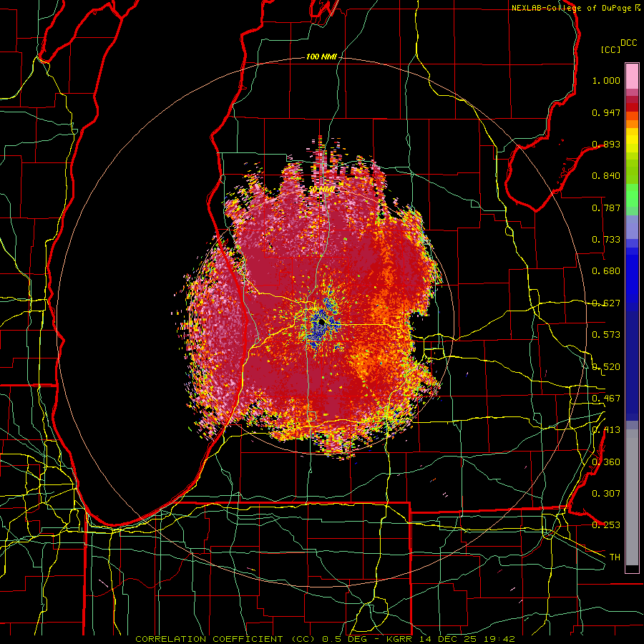Click the TH threshold legend label
Screen dimensions: 644x644
click(x=615, y=557)
